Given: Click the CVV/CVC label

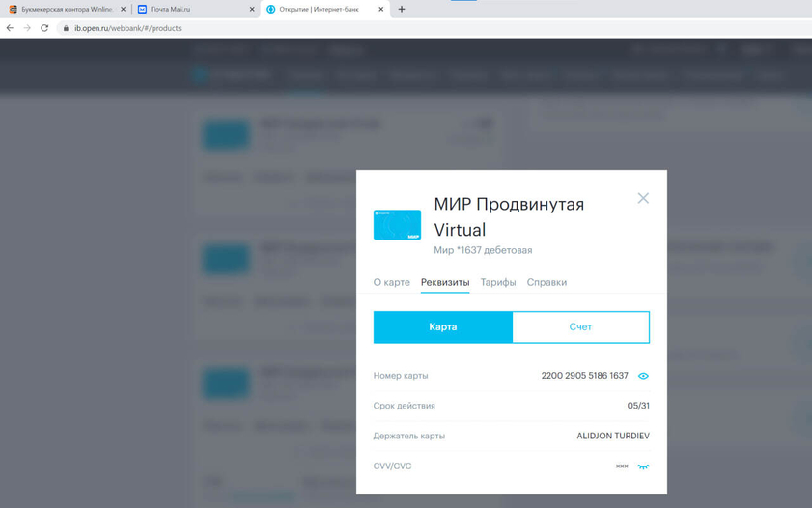Looking at the screenshot, I should [392, 466].
